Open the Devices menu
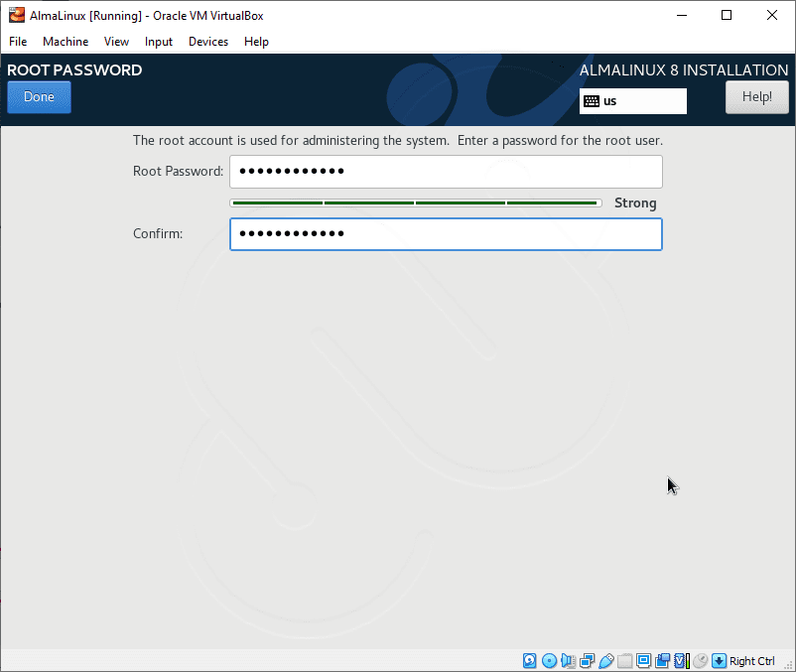This screenshot has width=796, height=672. (x=208, y=42)
